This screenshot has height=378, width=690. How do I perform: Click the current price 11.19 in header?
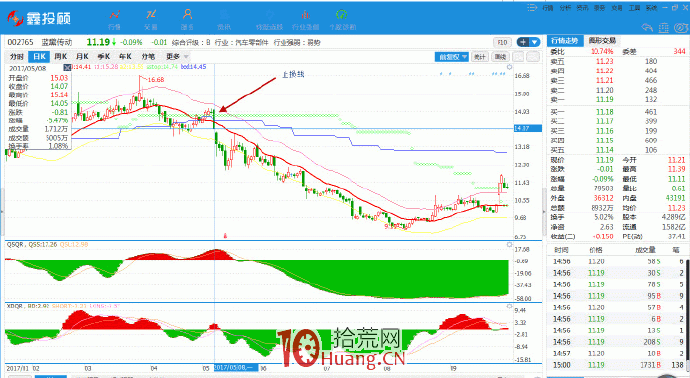(98, 42)
